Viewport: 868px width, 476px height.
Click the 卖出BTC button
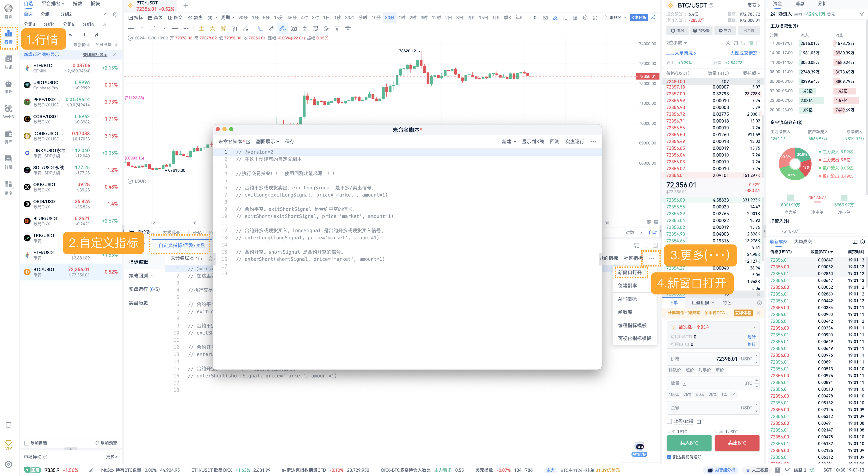[737, 443]
